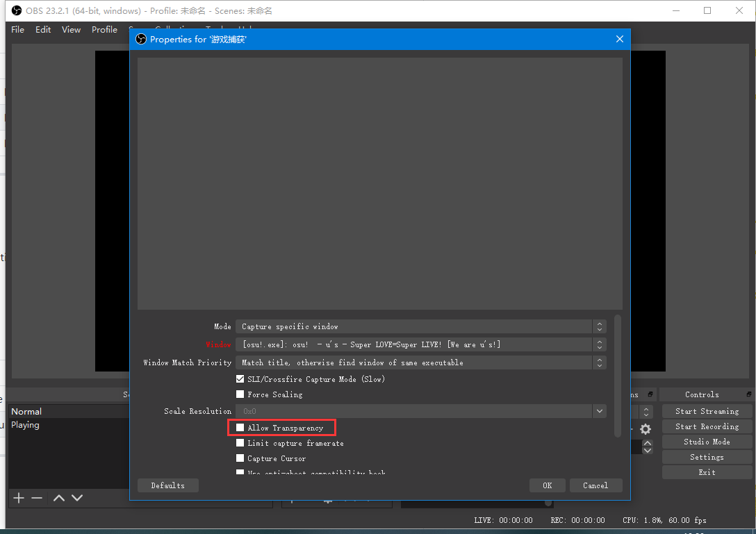Image resolution: width=756 pixels, height=534 pixels.
Task: Open the Edit menu
Action: (x=43, y=29)
